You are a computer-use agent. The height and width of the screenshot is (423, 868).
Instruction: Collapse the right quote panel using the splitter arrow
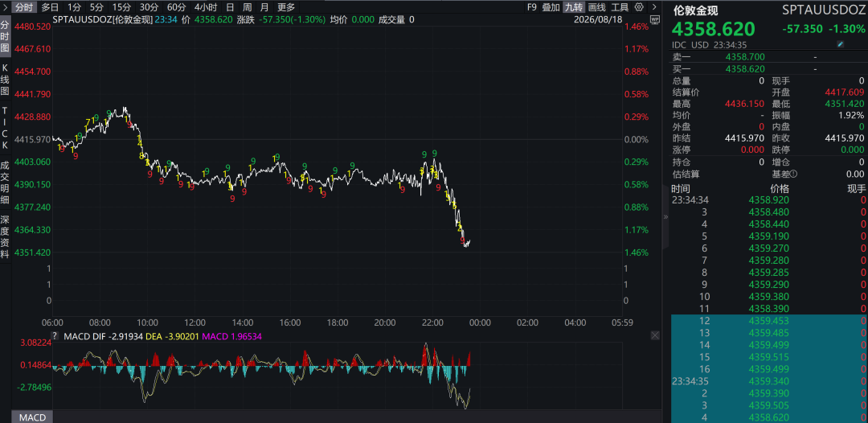point(666,217)
